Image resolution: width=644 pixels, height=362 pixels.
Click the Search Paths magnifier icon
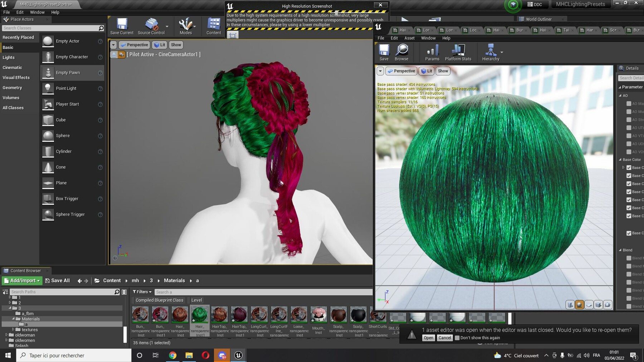coord(117,292)
